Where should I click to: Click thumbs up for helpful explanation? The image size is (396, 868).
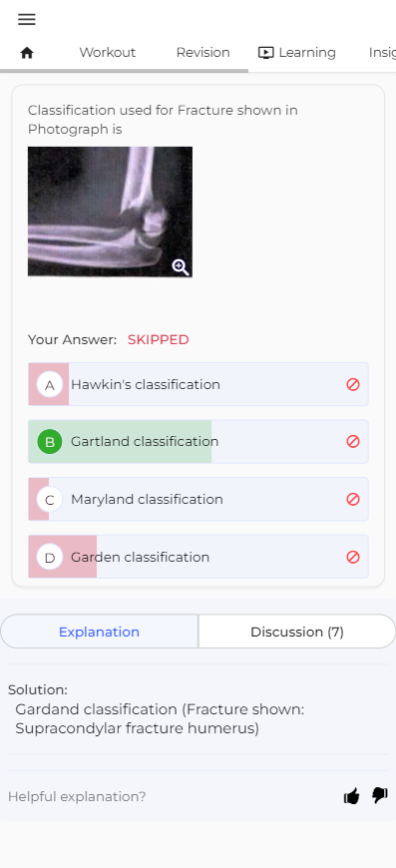(x=352, y=796)
